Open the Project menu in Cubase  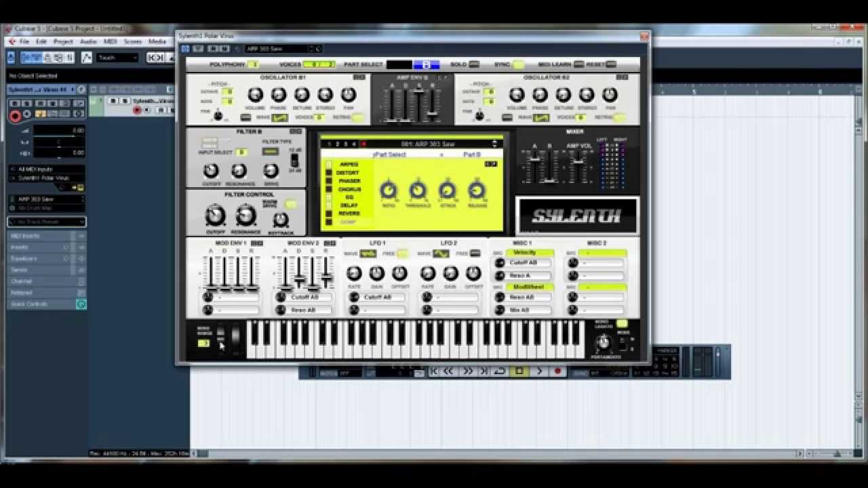pos(63,41)
